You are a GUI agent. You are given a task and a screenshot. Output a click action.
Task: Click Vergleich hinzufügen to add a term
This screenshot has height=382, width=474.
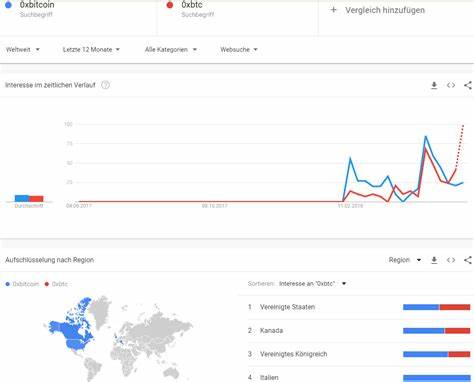(385, 10)
